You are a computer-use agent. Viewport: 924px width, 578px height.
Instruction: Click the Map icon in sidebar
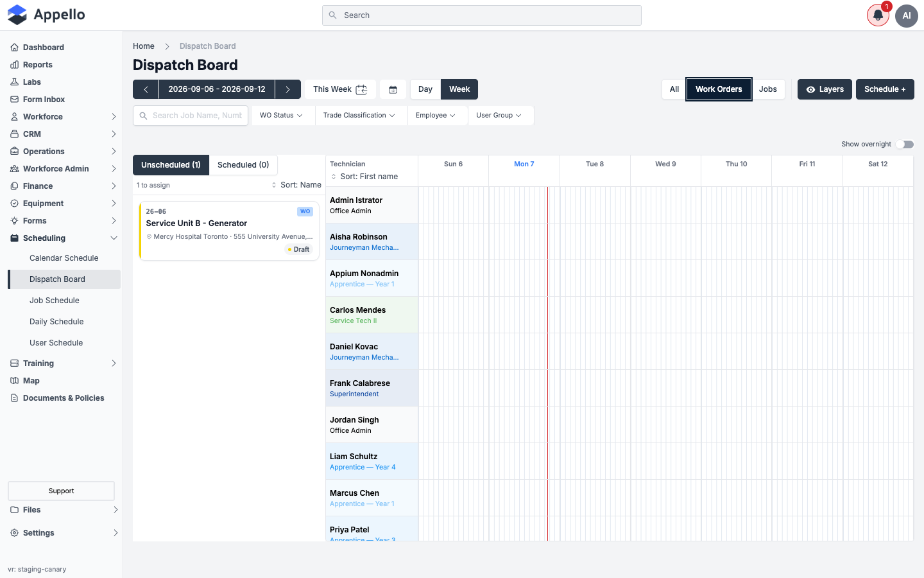pyautogui.click(x=14, y=381)
